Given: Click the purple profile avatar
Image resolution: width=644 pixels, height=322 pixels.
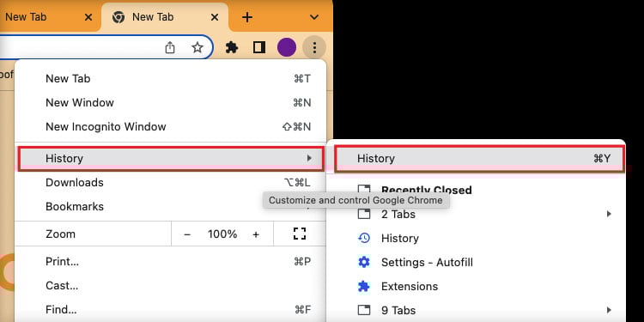Looking at the screenshot, I should click(287, 47).
